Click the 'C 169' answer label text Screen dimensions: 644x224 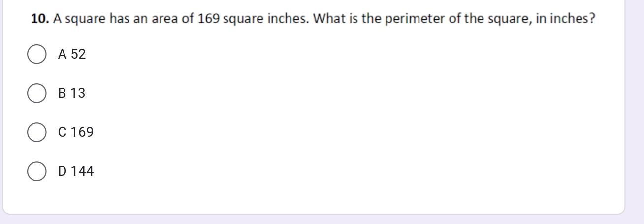[x=75, y=132]
